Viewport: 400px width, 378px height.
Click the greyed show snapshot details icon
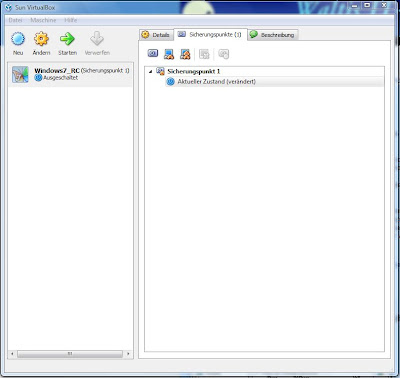pyautogui.click(x=223, y=54)
